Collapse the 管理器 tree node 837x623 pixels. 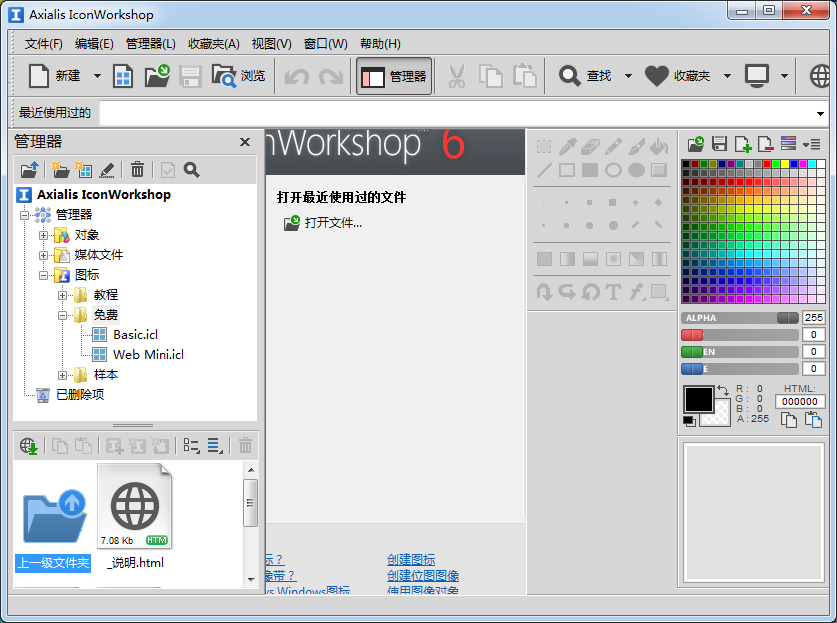pos(24,215)
